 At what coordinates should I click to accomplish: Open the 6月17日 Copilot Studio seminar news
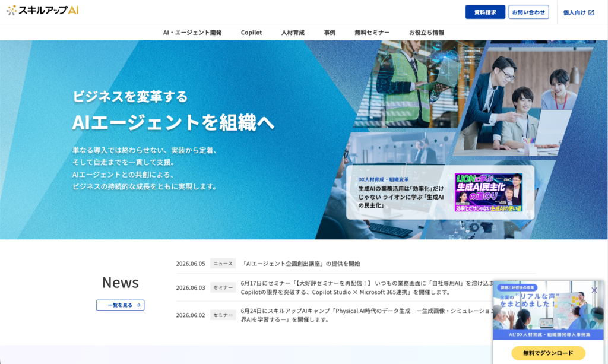(x=367, y=287)
